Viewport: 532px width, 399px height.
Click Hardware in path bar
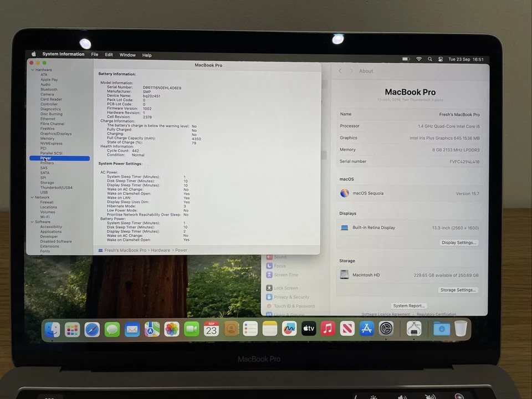pos(161,250)
